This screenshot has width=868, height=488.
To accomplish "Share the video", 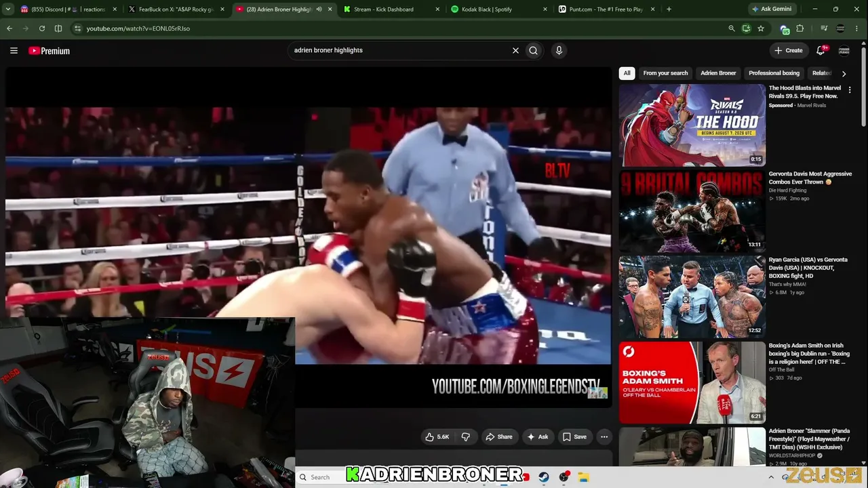I will point(498,437).
